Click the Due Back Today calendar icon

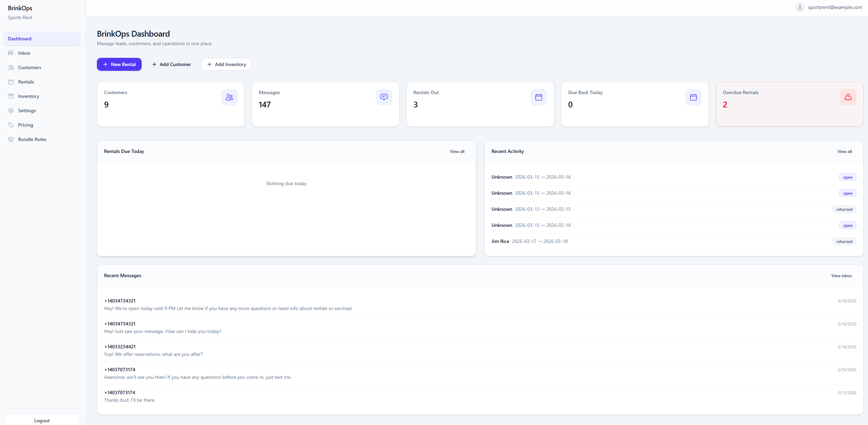(693, 97)
